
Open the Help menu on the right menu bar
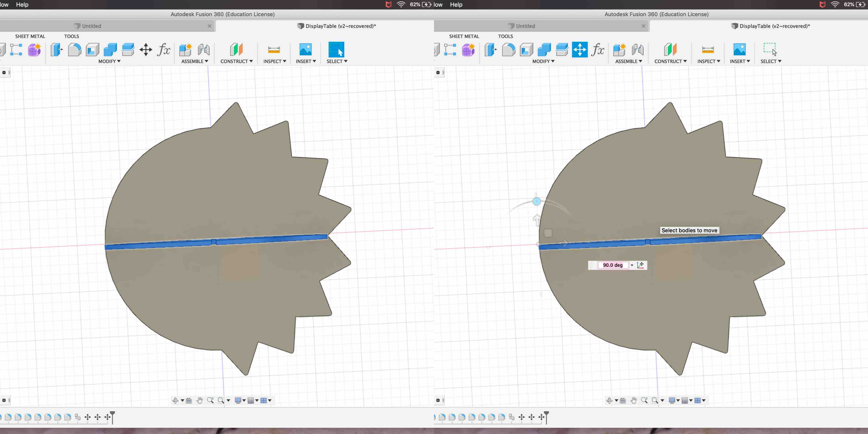pos(456,4)
